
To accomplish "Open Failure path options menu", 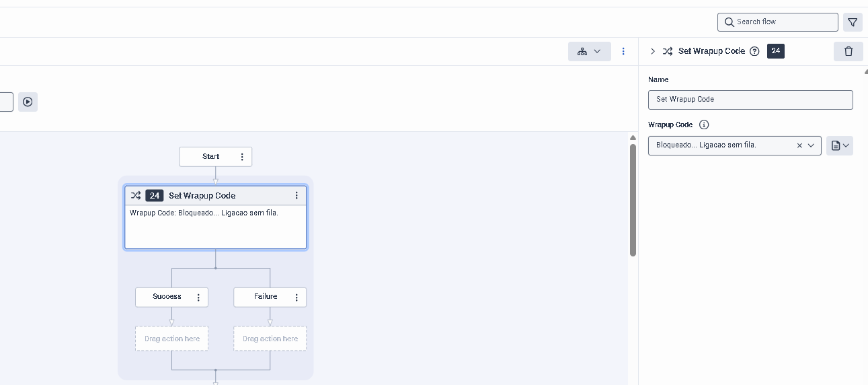I will point(297,297).
